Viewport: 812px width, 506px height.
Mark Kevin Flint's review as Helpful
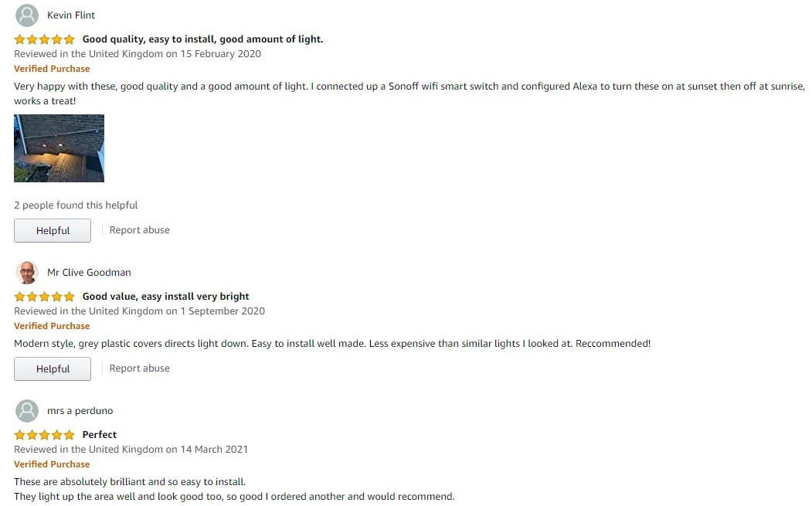[53, 230]
